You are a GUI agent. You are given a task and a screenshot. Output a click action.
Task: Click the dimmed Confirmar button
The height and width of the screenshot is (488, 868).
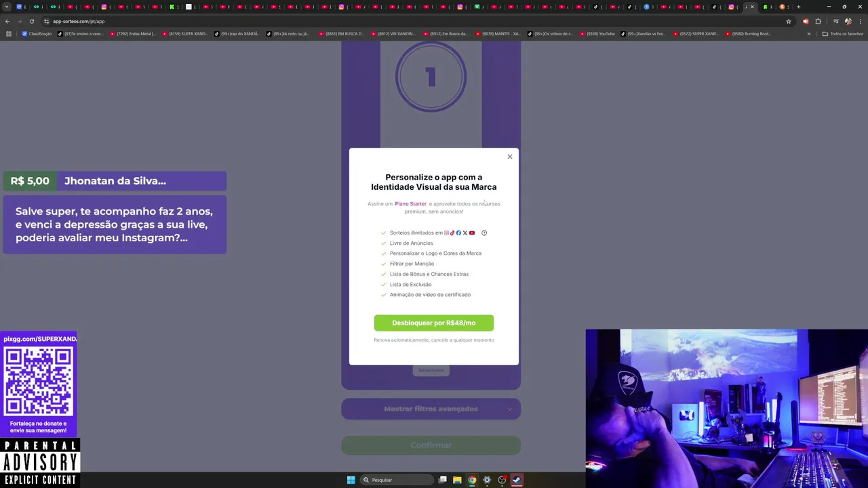tap(431, 445)
